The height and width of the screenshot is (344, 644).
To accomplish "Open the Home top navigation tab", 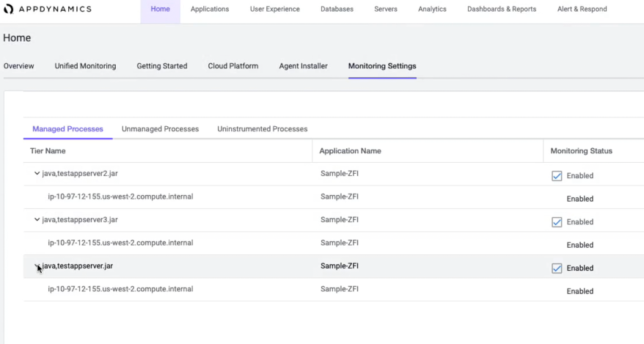I will (x=160, y=9).
